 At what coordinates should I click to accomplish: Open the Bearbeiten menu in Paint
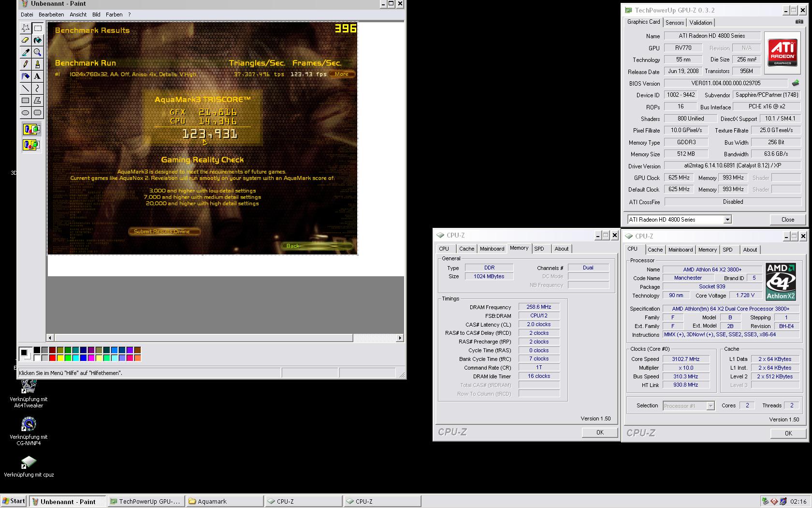tap(51, 15)
